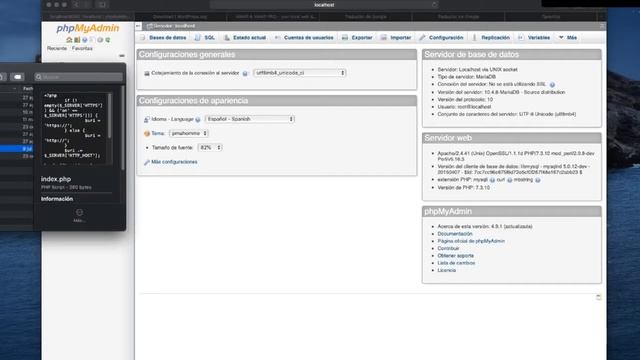The width and height of the screenshot is (640, 360).
Task: Click the Usuario: root@localhost text
Action: [464, 107]
